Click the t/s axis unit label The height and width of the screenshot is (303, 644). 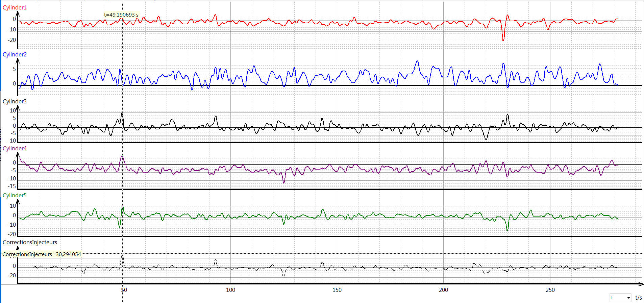coord(638,298)
